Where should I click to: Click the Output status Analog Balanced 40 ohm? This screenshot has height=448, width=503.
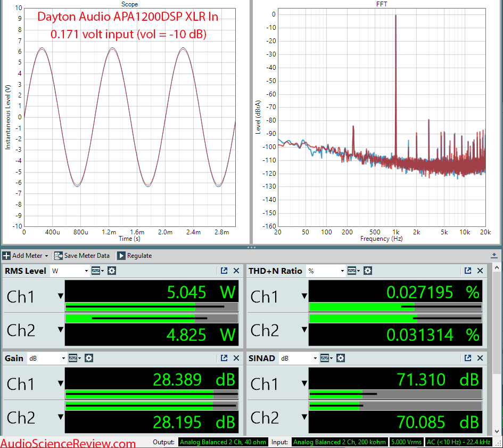(x=223, y=442)
